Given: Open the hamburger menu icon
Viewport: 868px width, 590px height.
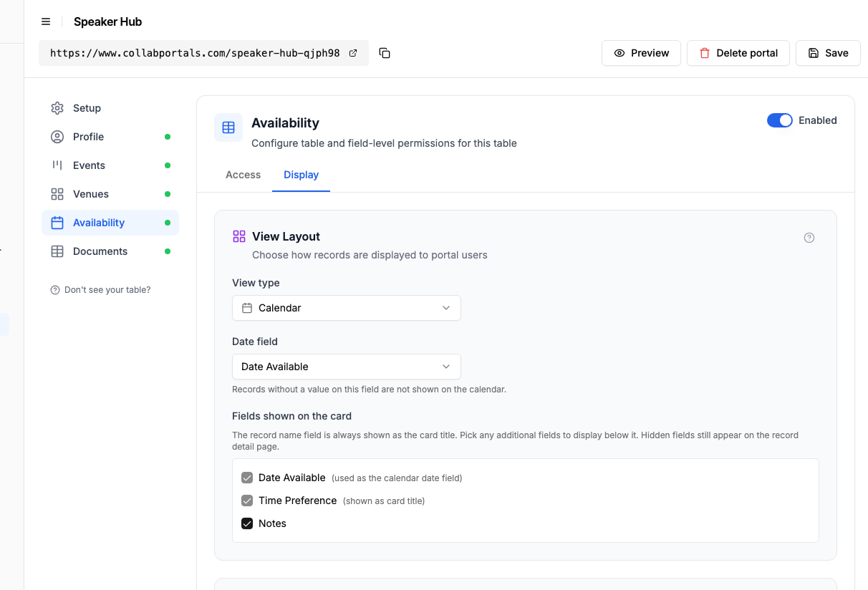Looking at the screenshot, I should point(46,21).
